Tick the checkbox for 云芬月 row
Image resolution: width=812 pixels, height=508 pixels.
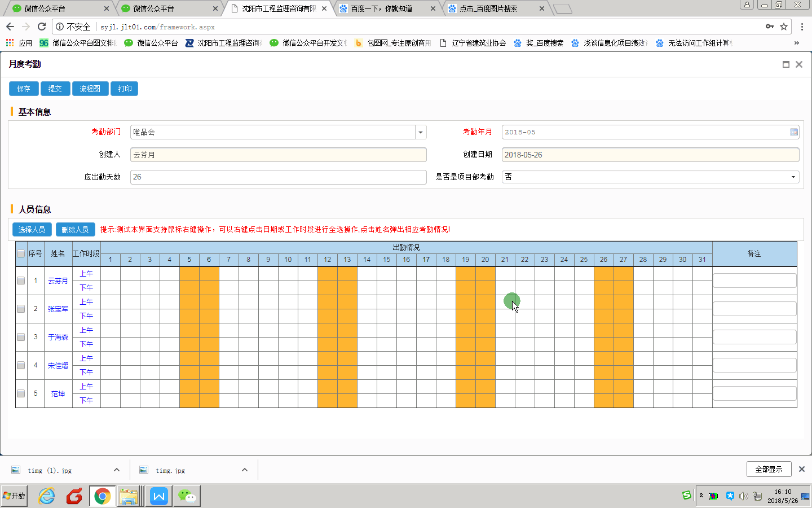pyautogui.click(x=21, y=281)
